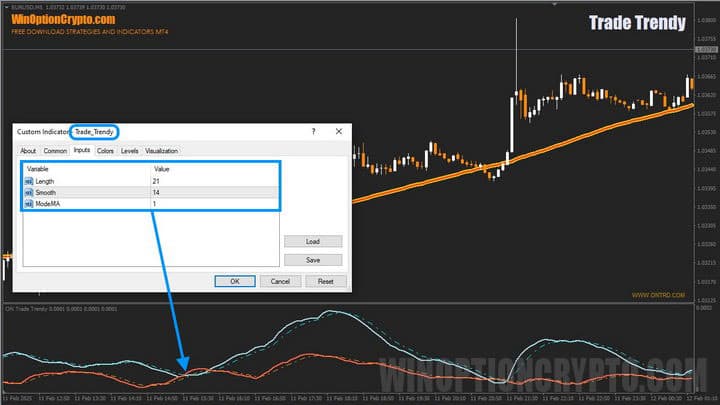Click the ModeMA variable name
This screenshot has height=405, width=720.
pos(48,203)
